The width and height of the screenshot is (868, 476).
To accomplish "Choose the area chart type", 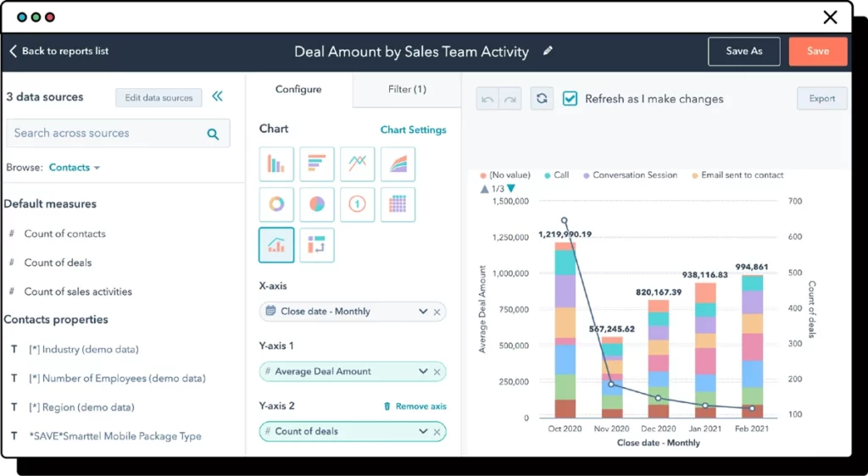I will tap(398, 164).
